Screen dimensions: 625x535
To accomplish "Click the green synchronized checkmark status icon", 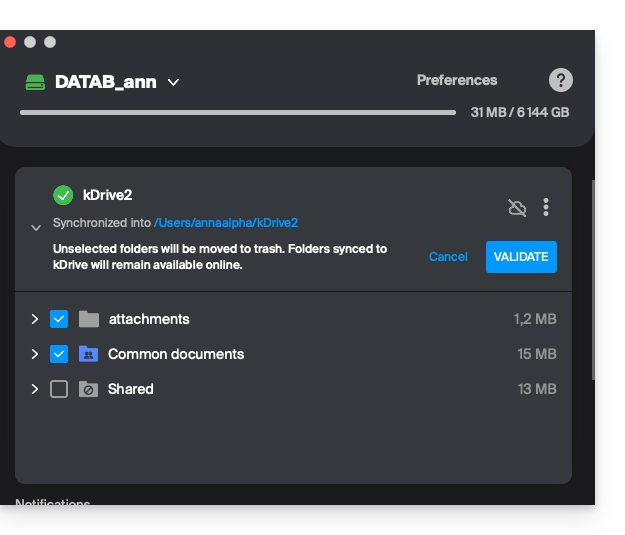I will [x=63, y=195].
